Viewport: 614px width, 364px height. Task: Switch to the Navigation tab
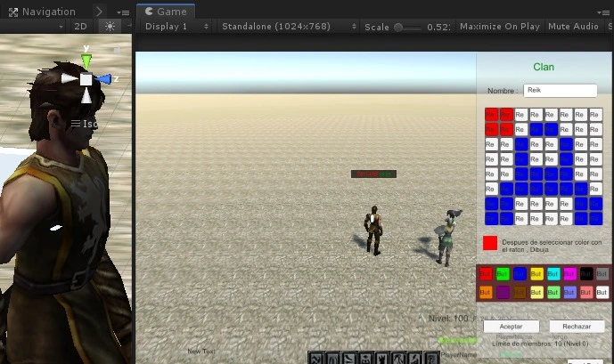[42, 12]
